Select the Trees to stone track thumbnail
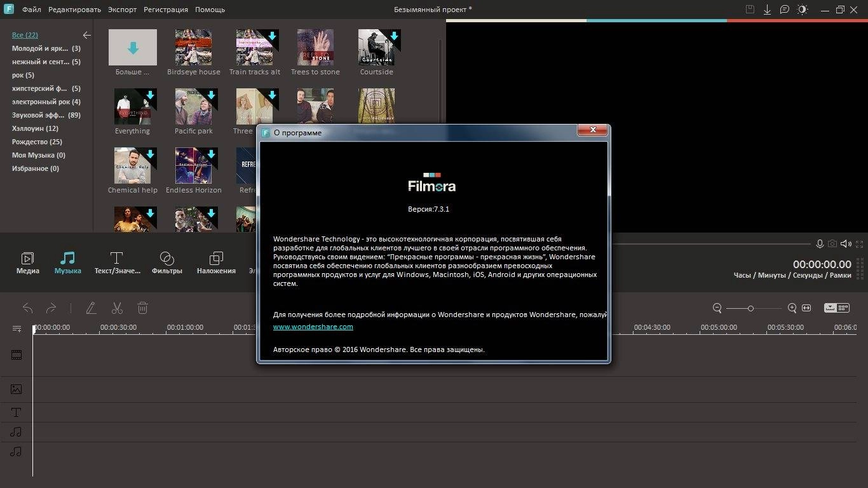The image size is (868, 488). pyautogui.click(x=315, y=47)
